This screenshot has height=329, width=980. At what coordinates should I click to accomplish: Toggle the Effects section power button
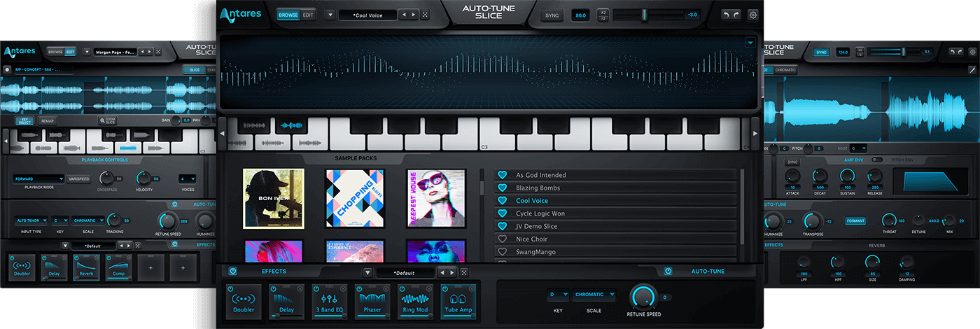[233, 272]
